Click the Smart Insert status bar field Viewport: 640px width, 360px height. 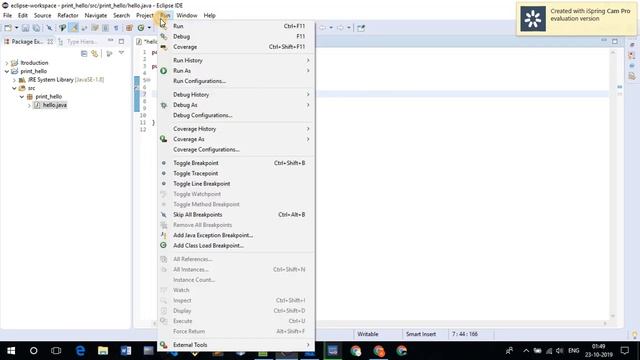coord(421,334)
